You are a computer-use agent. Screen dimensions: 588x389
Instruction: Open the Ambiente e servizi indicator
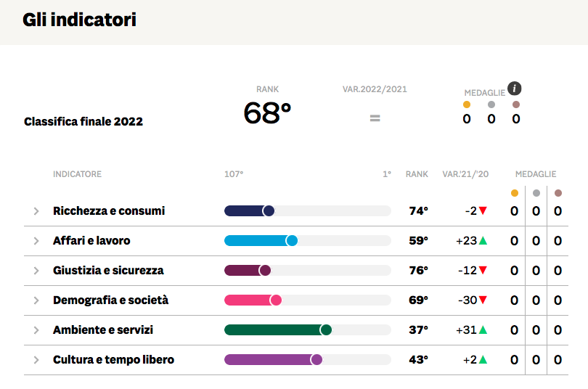(103, 329)
